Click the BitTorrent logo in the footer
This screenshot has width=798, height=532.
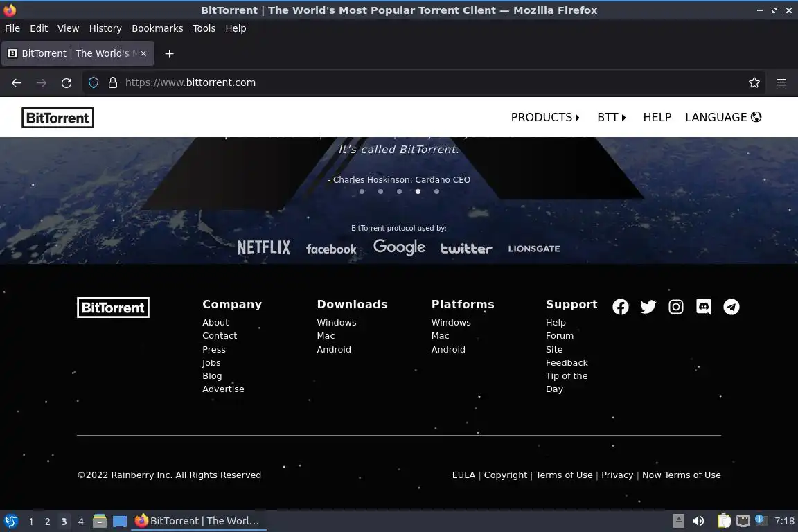pyautogui.click(x=113, y=308)
